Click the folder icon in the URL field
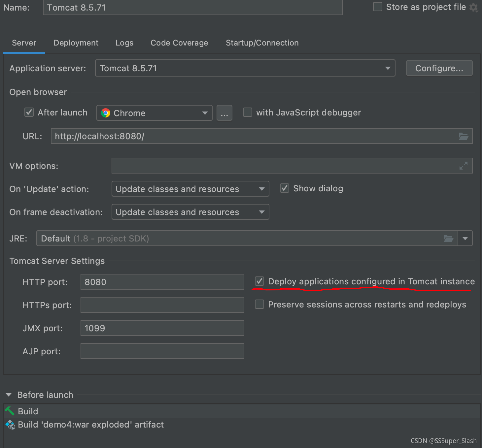Viewport: 482px width, 448px height. 464,136
